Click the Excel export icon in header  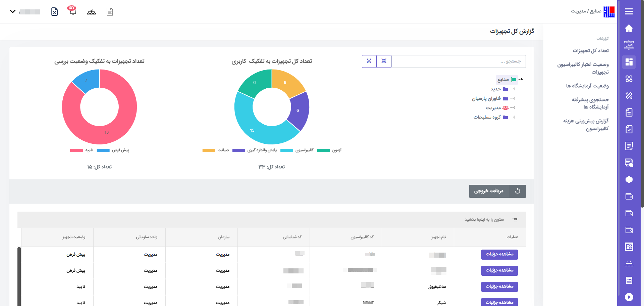pyautogui.click(x=54, y=12)
